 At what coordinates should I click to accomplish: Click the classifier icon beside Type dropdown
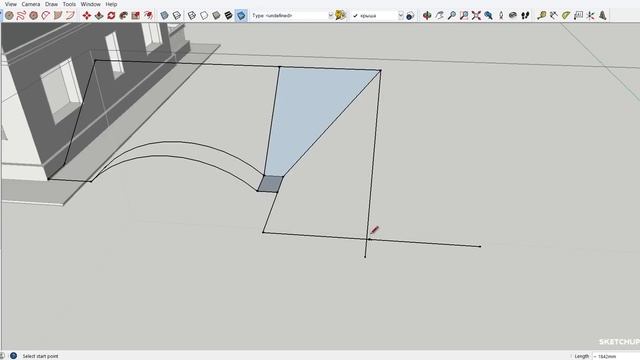pos(340,16)
